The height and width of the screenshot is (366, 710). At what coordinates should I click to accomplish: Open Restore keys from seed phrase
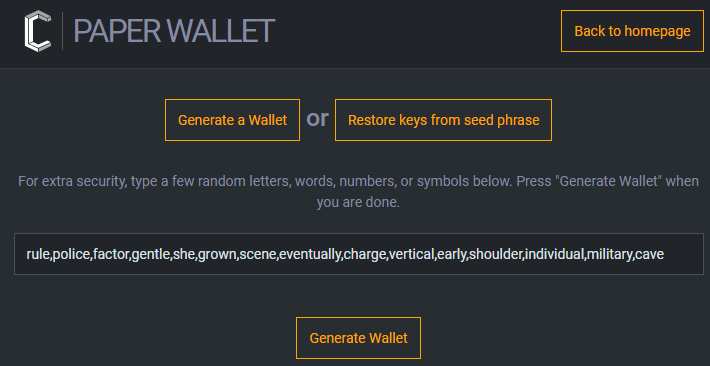443,120
